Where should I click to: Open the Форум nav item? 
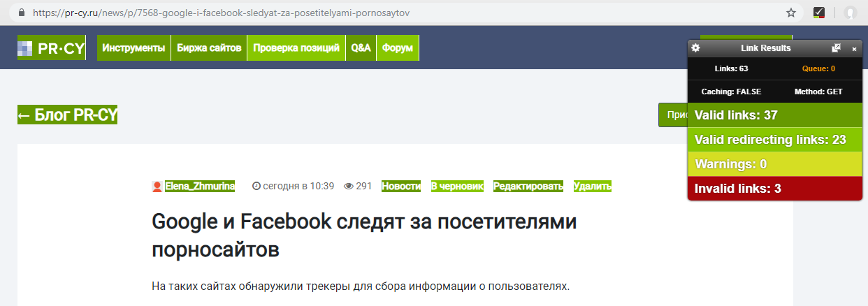point(398,48)
